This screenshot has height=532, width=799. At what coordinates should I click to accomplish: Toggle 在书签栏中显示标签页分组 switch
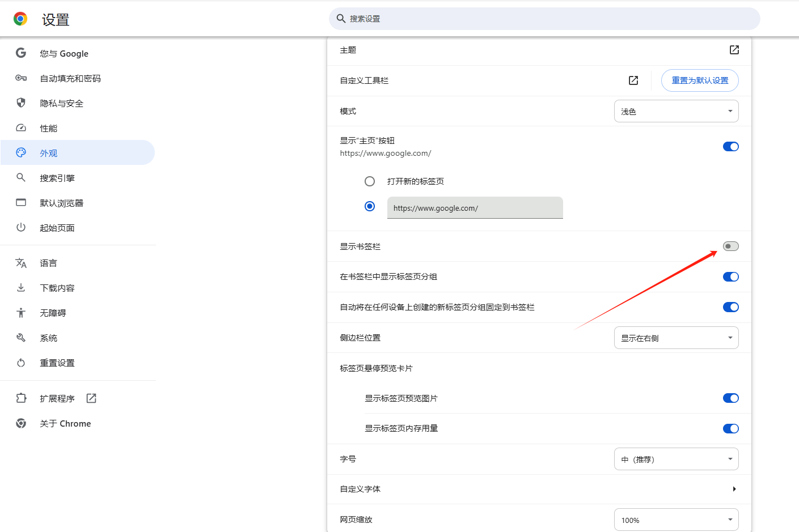[x=731, y=277]
